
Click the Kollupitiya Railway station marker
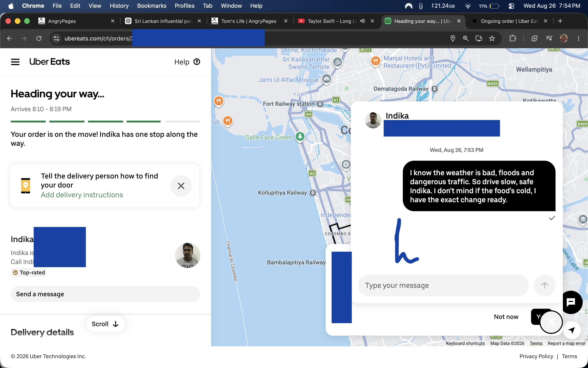click(x=313, y=193)
